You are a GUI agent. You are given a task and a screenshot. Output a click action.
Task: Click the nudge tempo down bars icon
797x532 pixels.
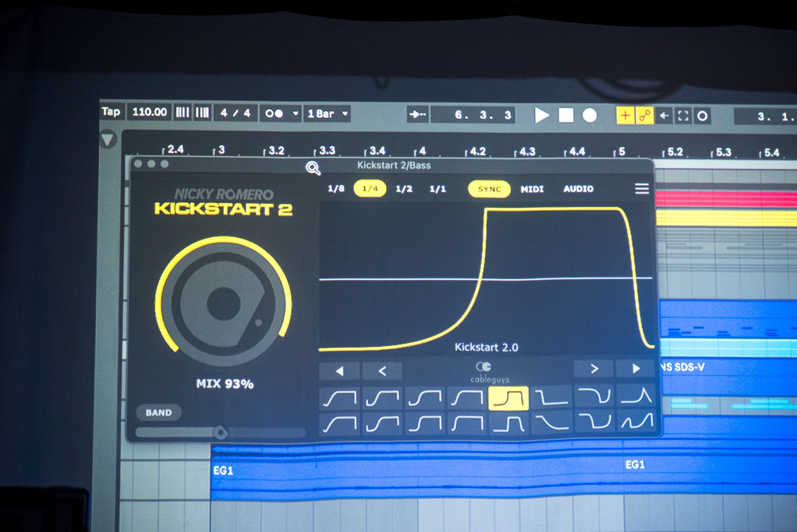182,113
